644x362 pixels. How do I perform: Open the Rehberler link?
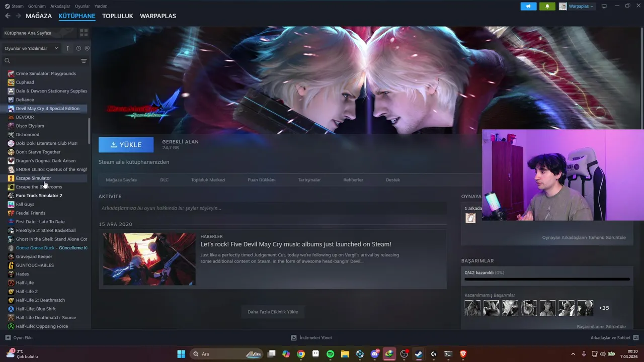click(353, 179)
